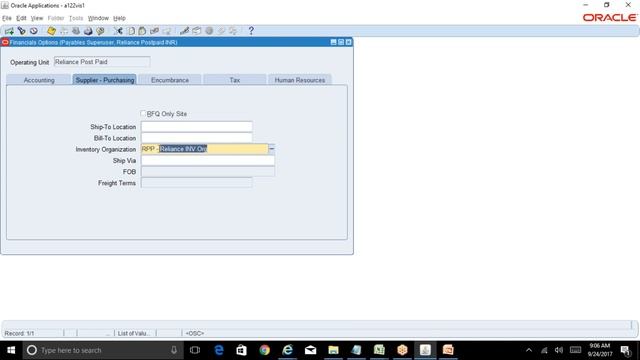Click the Translations globe toolbar icon
The image size is (640, 360).
[x=209, y=31]
